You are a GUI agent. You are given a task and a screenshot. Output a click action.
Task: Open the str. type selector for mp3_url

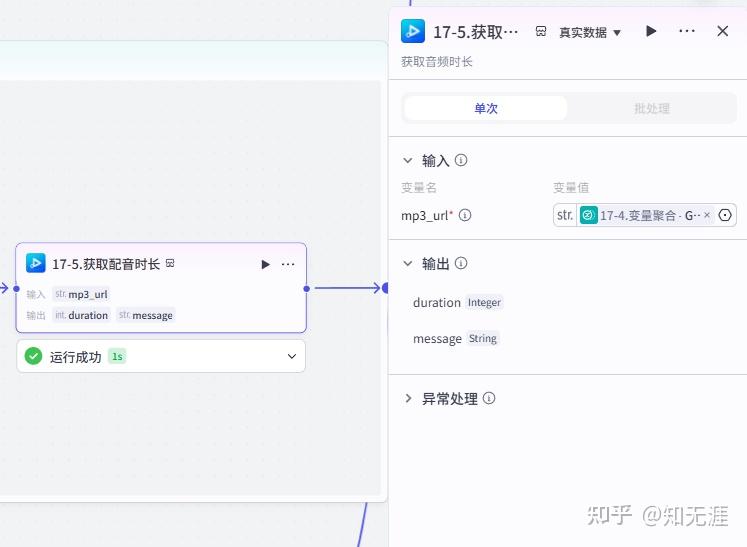(x=565, y=215)
